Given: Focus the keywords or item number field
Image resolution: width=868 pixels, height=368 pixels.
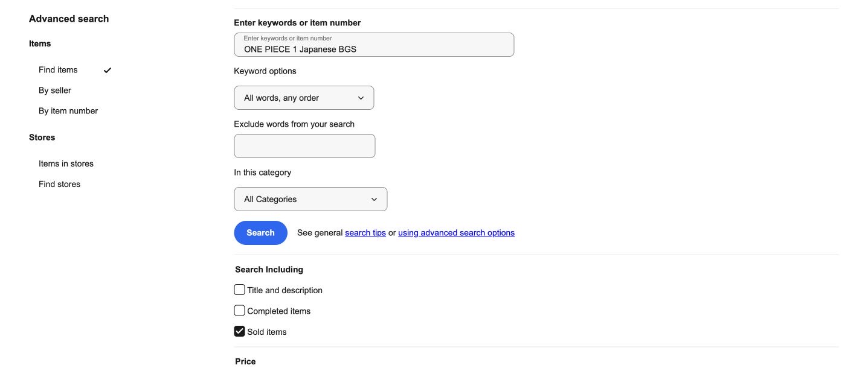Looking at the screenshot, I should click(x=374, y=45).
